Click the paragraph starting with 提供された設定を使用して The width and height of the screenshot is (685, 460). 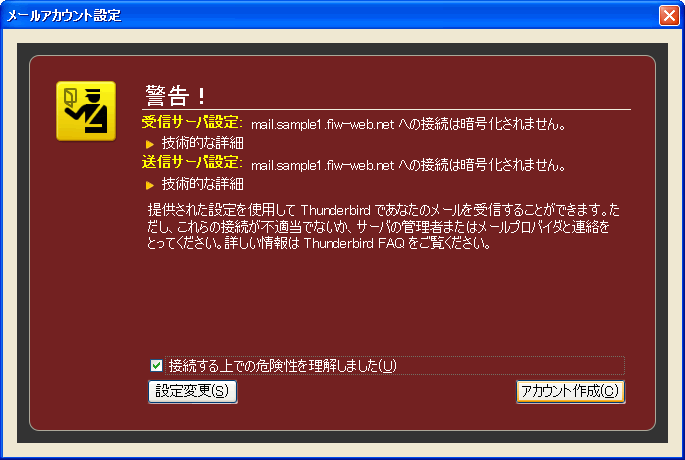(383, 226)
